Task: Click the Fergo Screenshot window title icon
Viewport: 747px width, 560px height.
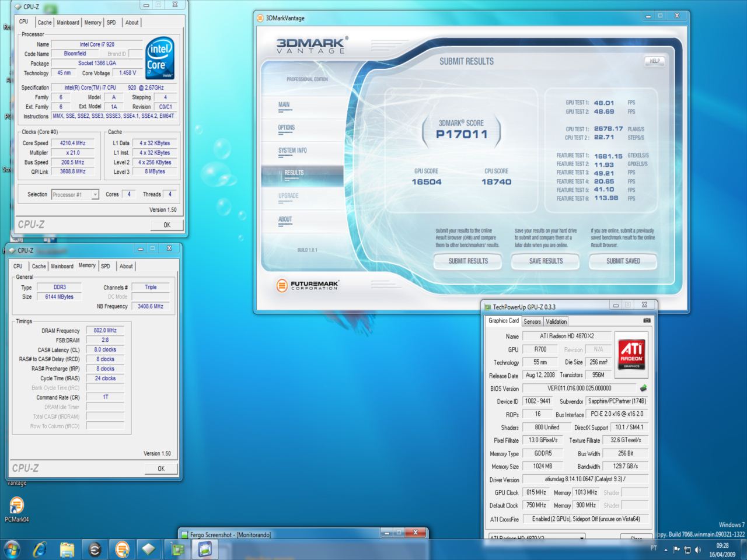Action: coord(184,534)
